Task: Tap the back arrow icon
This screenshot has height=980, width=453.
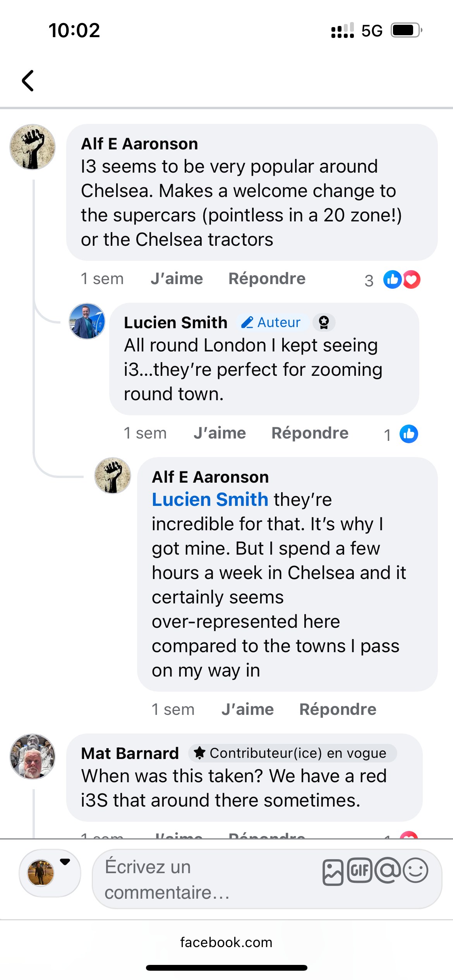Action: 28,81
